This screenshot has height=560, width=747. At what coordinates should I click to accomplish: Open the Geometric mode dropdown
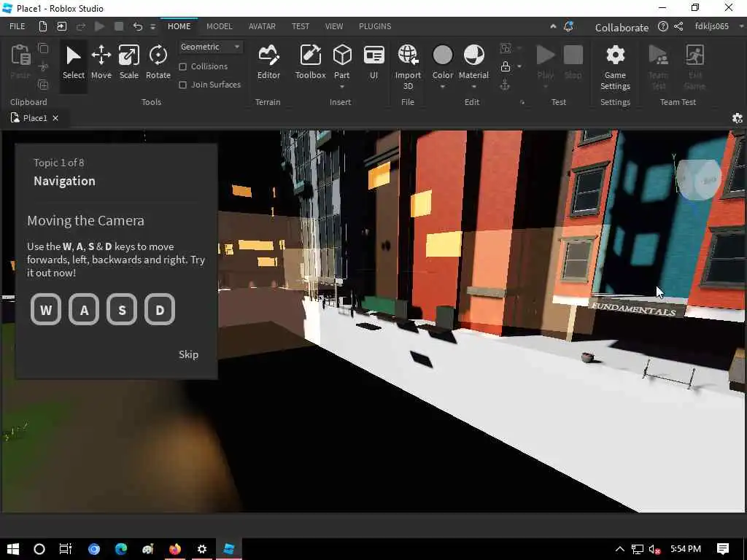210,47
